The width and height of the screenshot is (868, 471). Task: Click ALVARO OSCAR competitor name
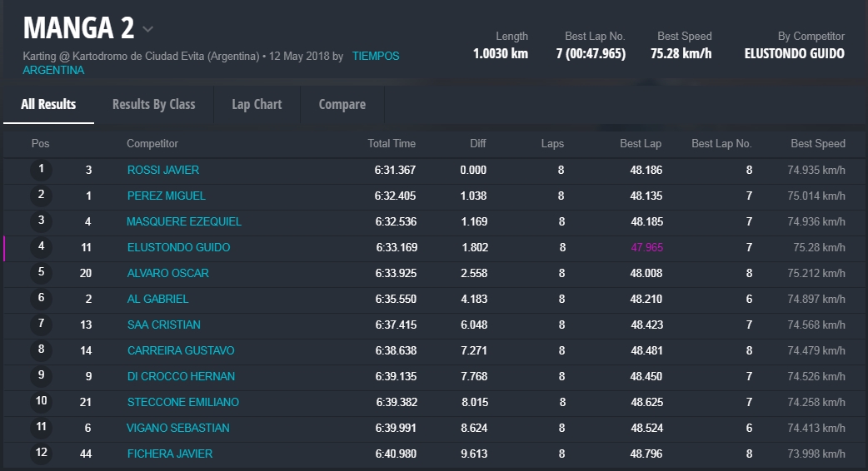(x=167, y=273)
